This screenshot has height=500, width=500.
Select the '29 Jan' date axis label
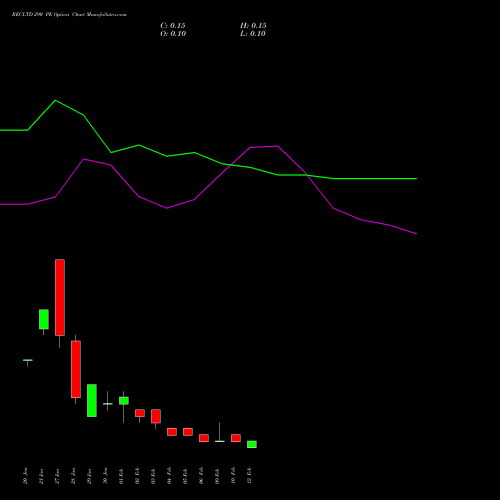(x=89, y=476)
